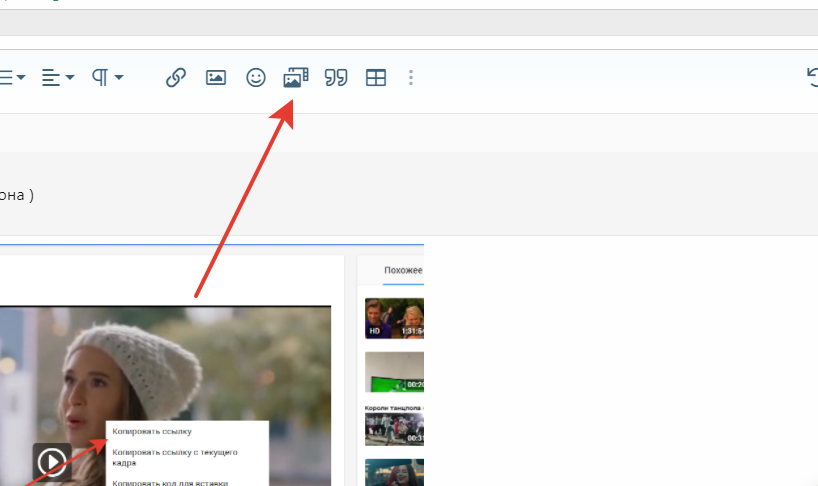The height and width of the screenshot is (486, 818).
Task: Open the red-haired girl video thumbnail
Action: 394,472
